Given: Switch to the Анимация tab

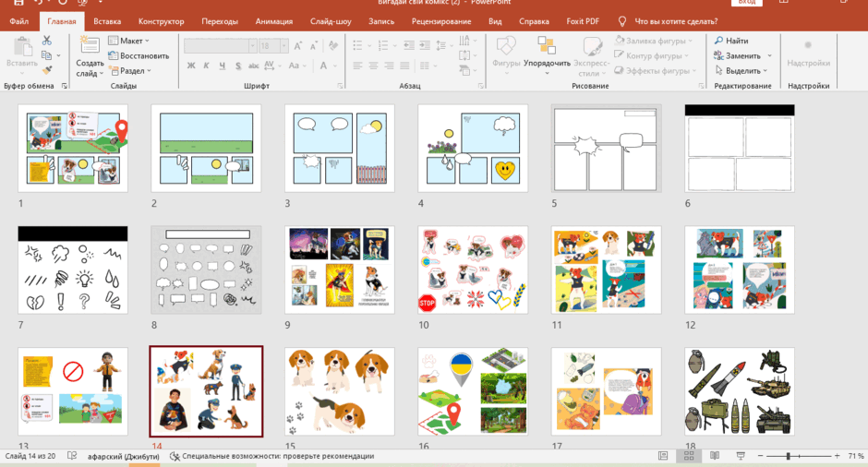Looking at the screenshot, I should (274, 21).
